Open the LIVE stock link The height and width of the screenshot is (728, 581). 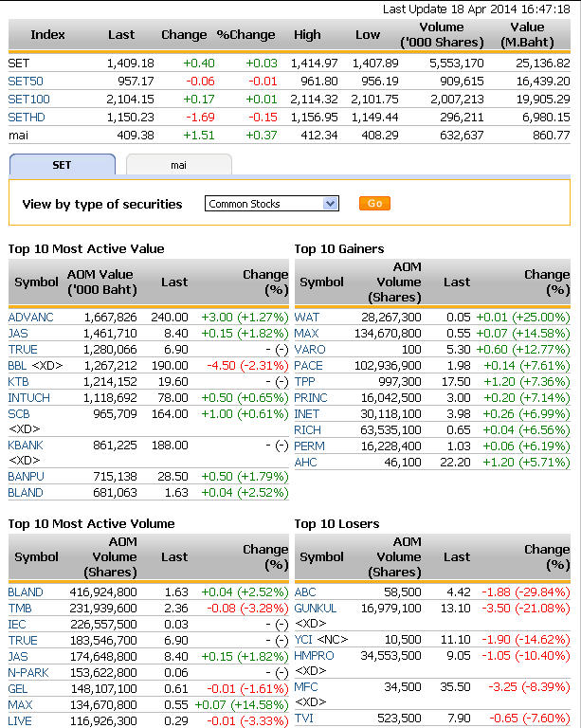point(19,720)
